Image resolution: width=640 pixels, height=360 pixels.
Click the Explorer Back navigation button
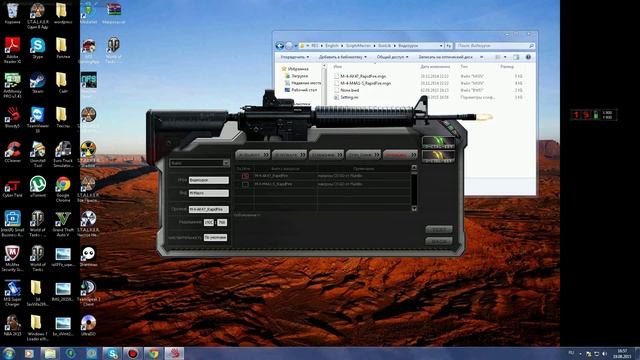pyautogui.click(x=280, y=46)
